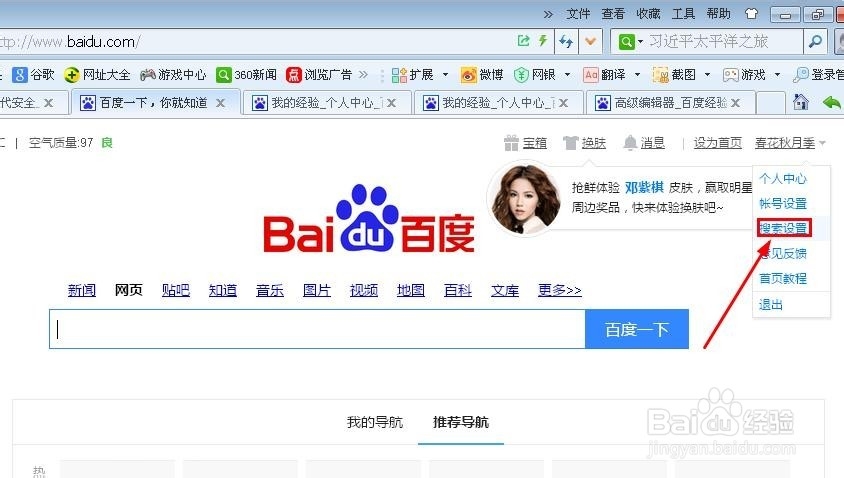
Task: Select 个人中心 in user menu
Action: click(x=783, y=179)
